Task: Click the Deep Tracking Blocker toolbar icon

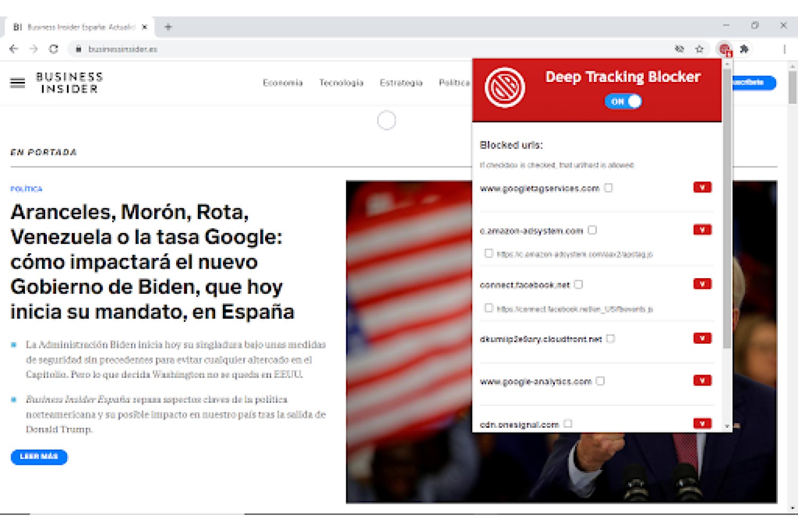Action: coord(725,49)
